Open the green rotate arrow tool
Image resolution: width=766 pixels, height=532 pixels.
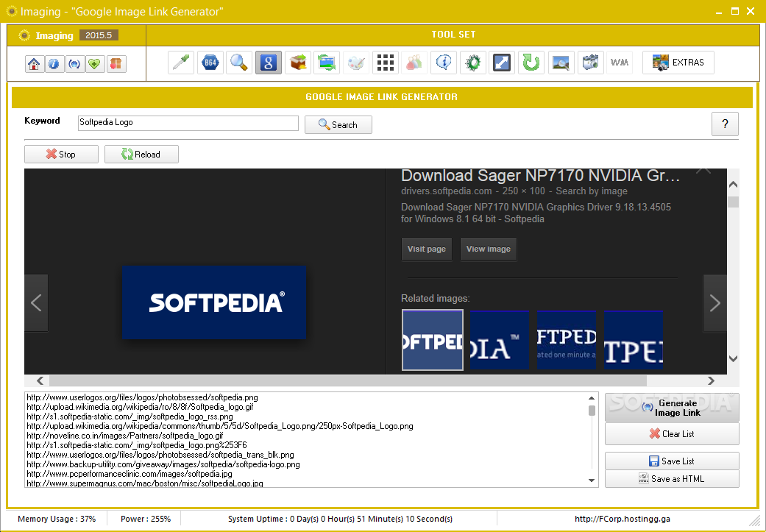coord(531,63)
